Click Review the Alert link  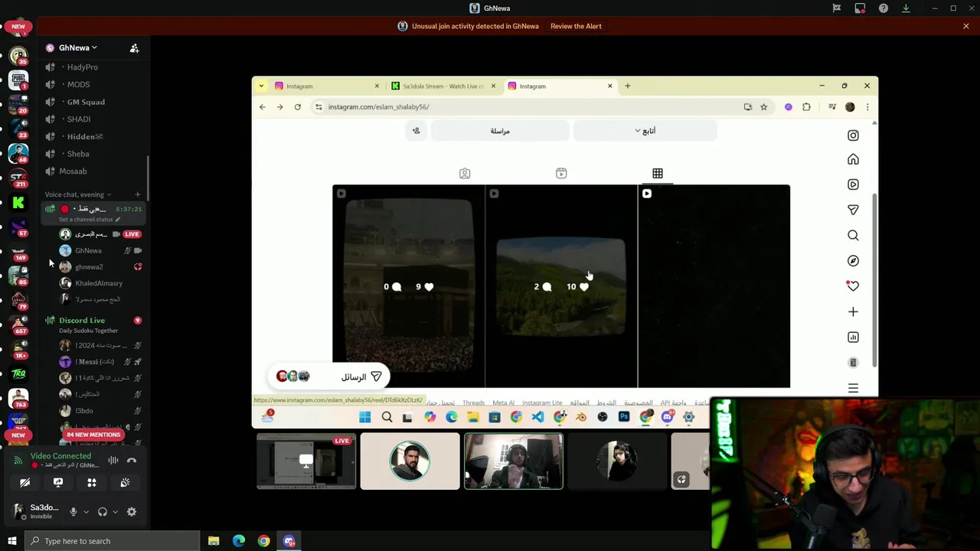pyautogui.click(x=576, y=26)
